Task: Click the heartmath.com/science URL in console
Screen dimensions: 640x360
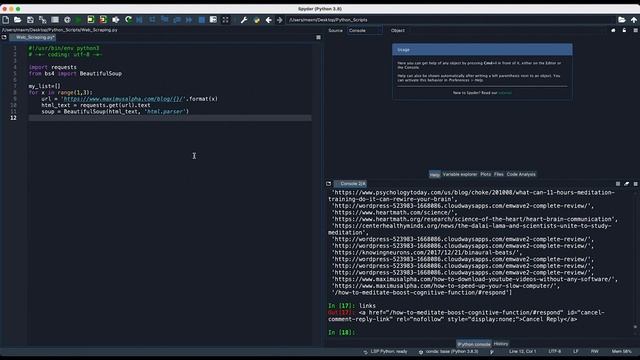Action: pyautogui.click(x=393, y=212)
